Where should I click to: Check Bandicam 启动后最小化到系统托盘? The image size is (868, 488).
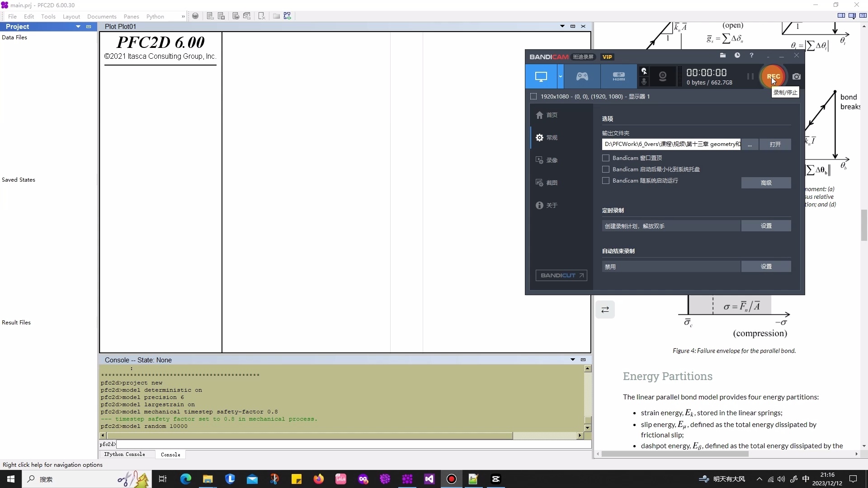[606, 169]
